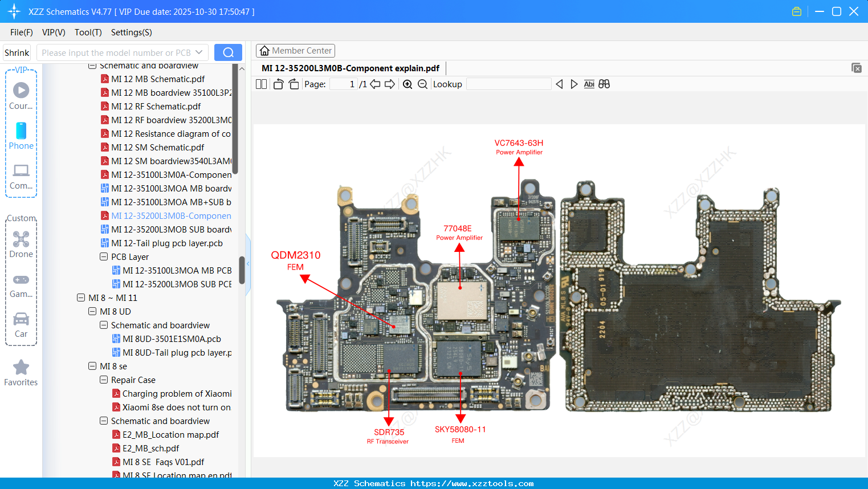Screen dimensions: 868x489
Task: Rotate the page clockwise
Action: coord(293,84)
